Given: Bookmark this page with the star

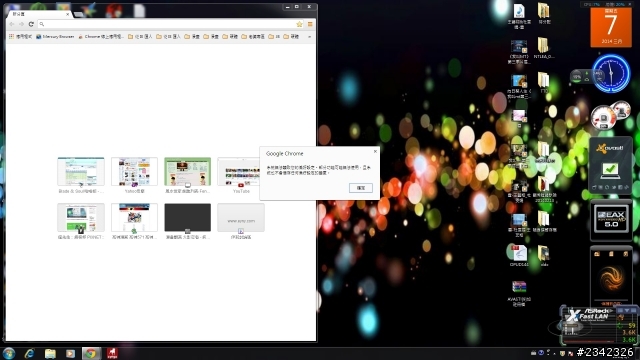Looking at the screenshot, I should 299,24.
